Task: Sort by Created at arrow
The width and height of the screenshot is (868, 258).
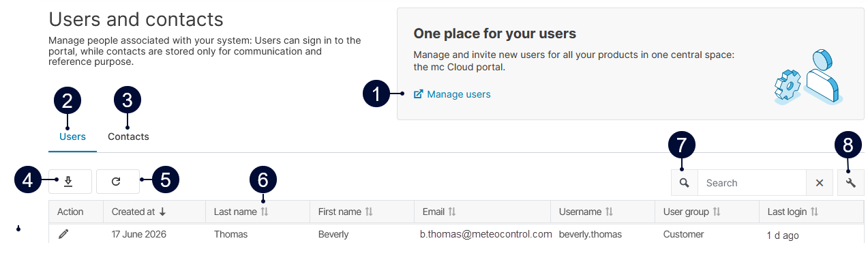Action: pyautogui.click(x=162, y=212)
